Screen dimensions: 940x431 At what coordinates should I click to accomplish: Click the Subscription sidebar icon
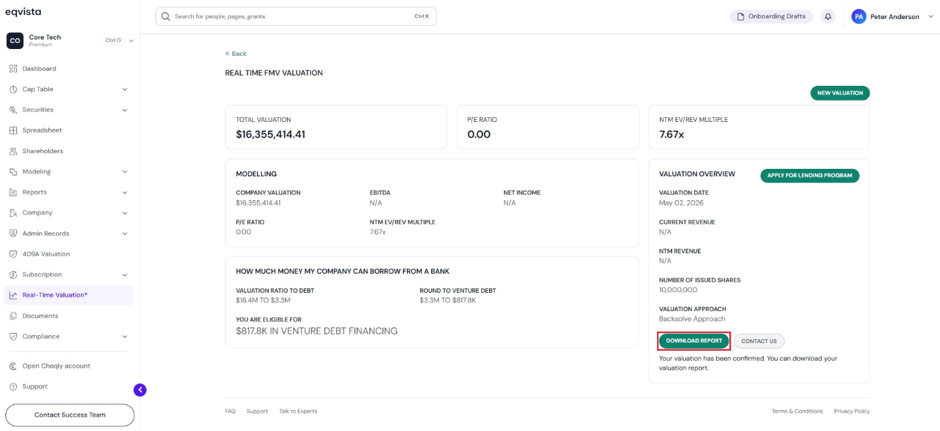tap(13, 275)
